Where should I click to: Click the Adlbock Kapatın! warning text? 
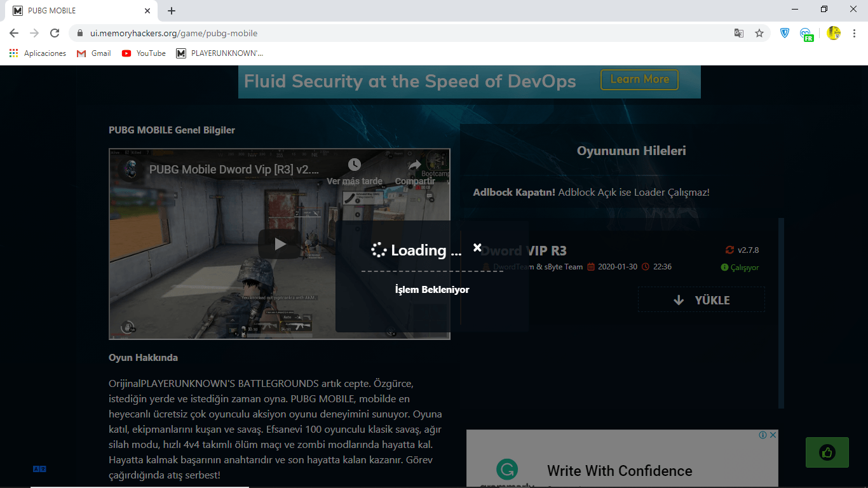(x=591, y=192)
